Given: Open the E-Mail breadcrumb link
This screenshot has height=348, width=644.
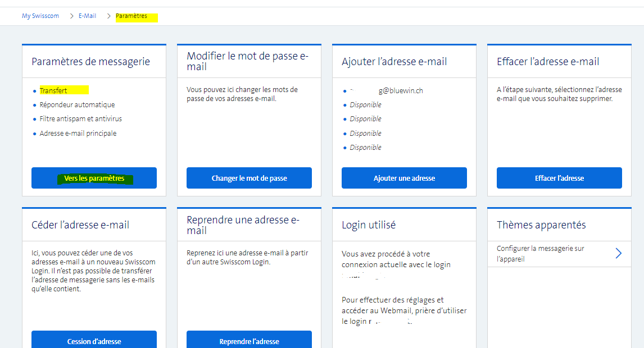Looking at the screenshot, I should click(87, 16).
